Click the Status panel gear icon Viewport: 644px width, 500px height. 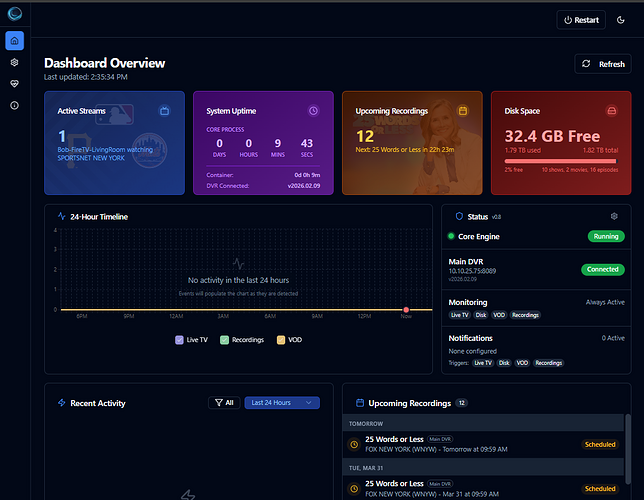pos(614,216)
